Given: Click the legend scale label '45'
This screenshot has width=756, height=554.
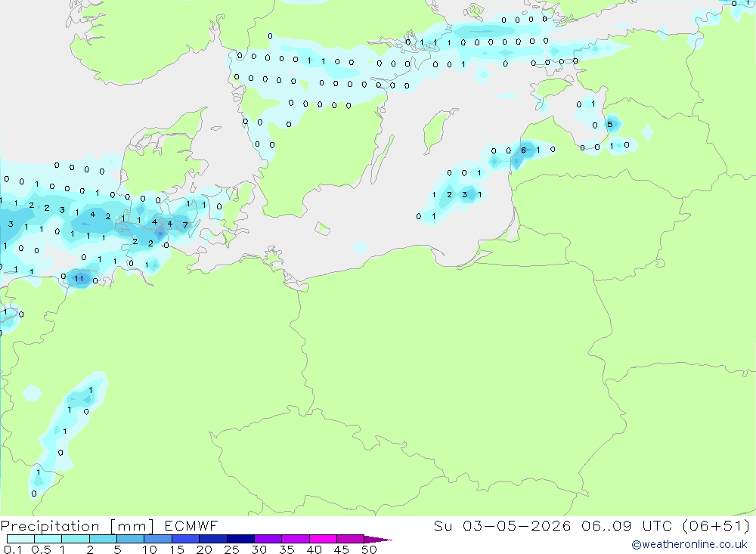Looking at the screenshot, I should pos(342,549).
